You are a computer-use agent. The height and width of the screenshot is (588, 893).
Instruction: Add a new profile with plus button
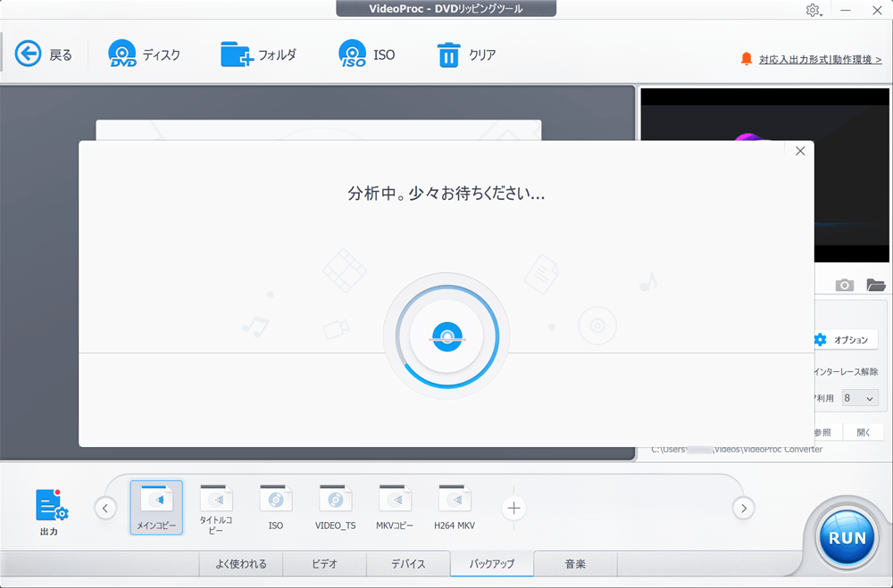coord(513,509)
